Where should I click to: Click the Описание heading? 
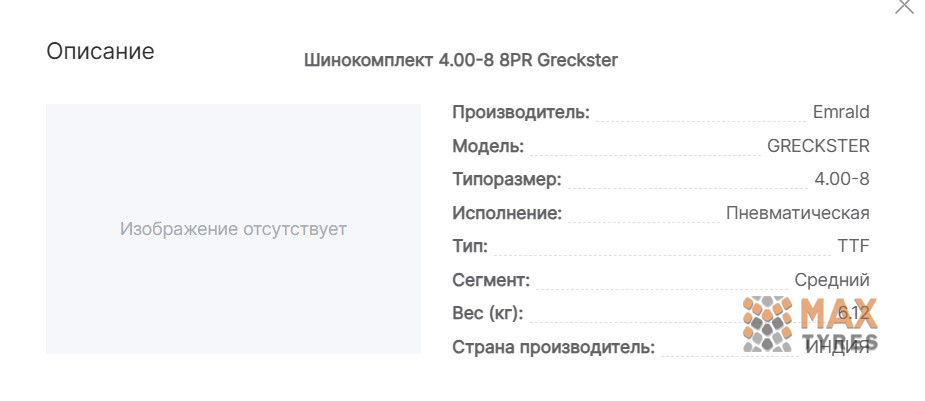coord(100,51)
